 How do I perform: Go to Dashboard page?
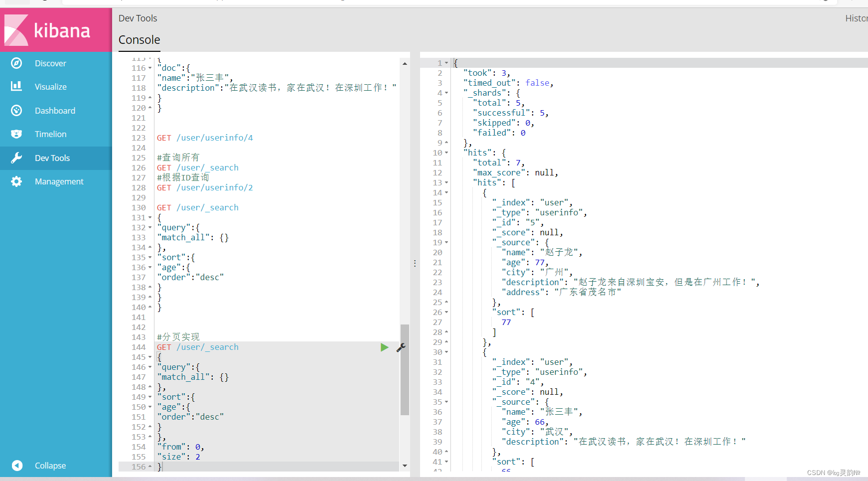click(55, 111)
